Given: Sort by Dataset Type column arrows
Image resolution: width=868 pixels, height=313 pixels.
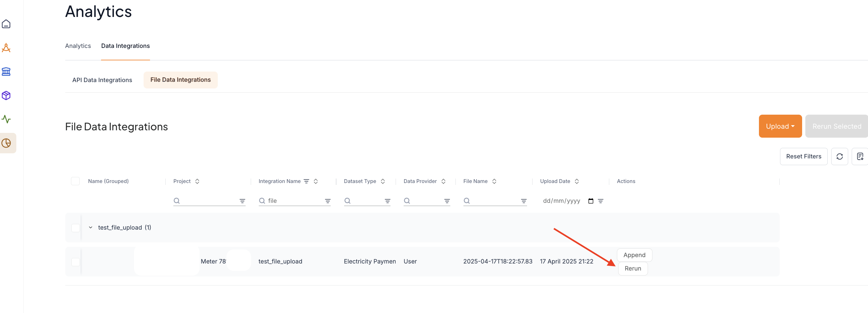Looking at the screenshot, I should point(383,181).
